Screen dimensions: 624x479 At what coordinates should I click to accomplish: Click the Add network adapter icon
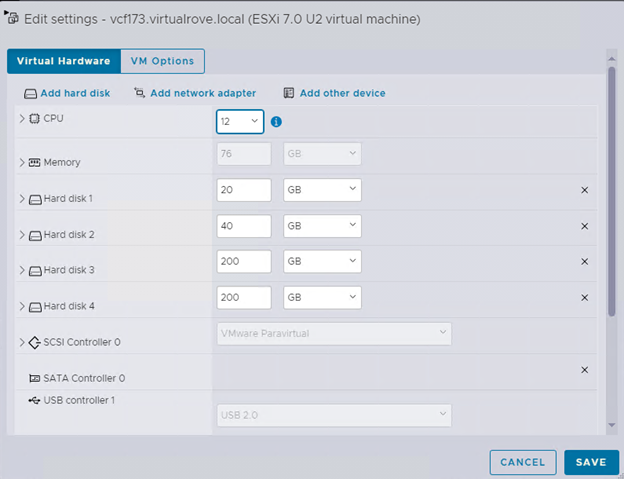pyautogui.click(x=139, y=93)
